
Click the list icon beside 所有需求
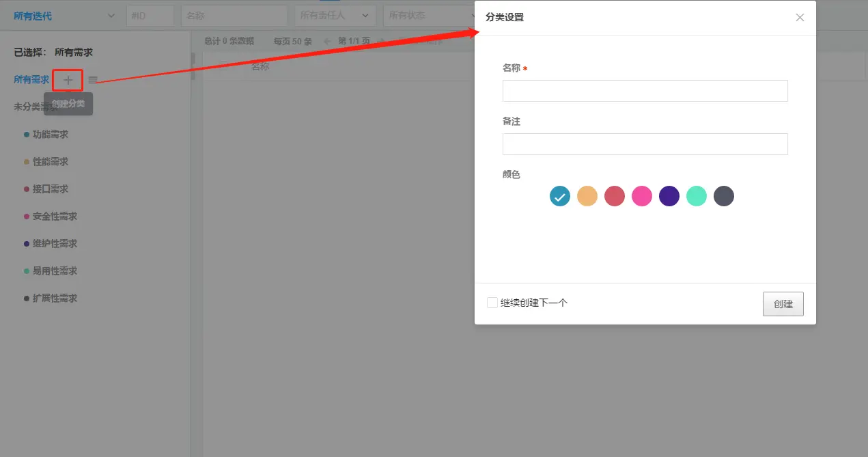[x=93, y=80]
